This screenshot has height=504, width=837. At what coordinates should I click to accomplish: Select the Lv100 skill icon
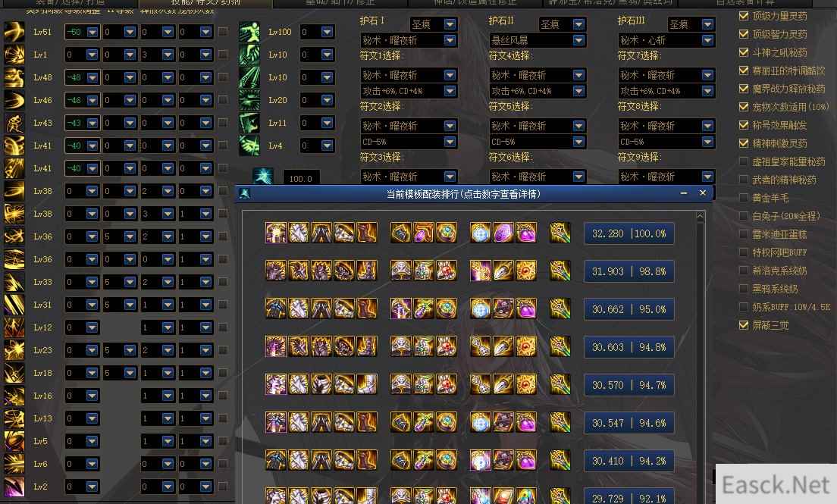tap(249, 32)
